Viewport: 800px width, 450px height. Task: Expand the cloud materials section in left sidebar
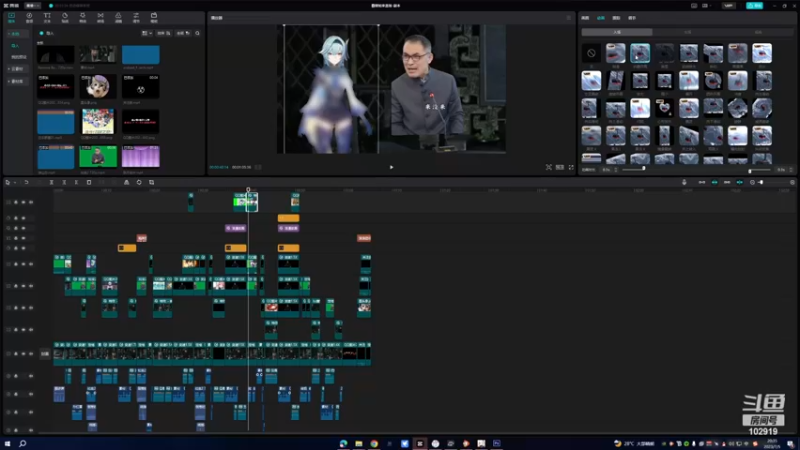pos(16,69)
